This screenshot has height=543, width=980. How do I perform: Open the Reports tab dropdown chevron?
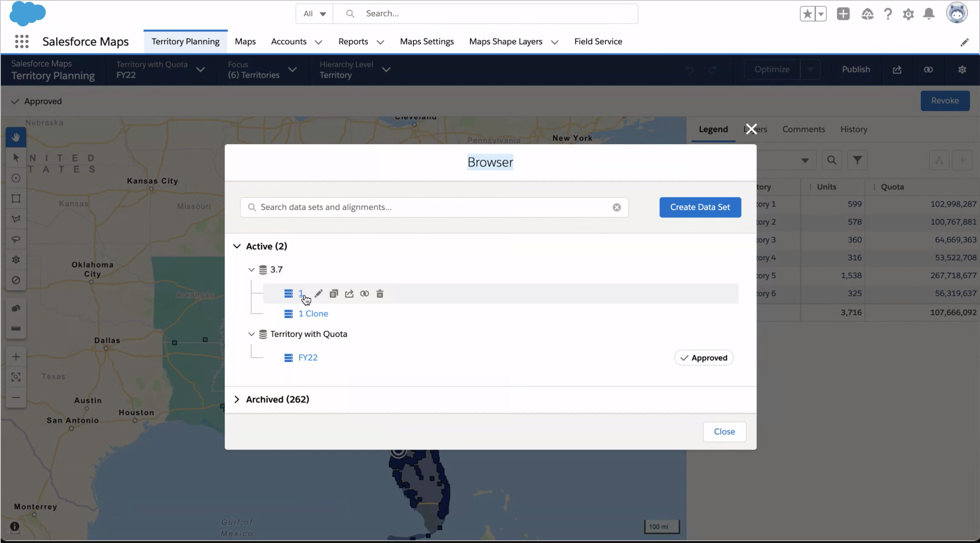380,42
